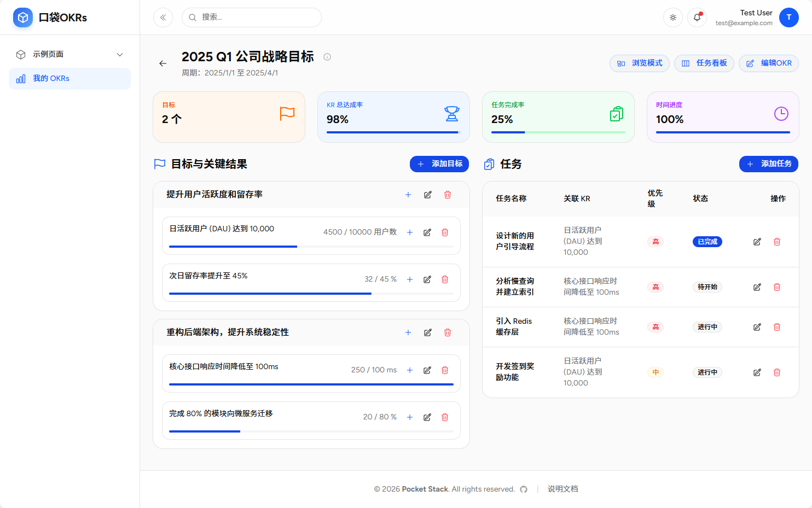This screenshot has height=508, width=812.
Task: Add a key result under 重构后端架构 objective
Action: pyautogui.click(x=408, y=332)
